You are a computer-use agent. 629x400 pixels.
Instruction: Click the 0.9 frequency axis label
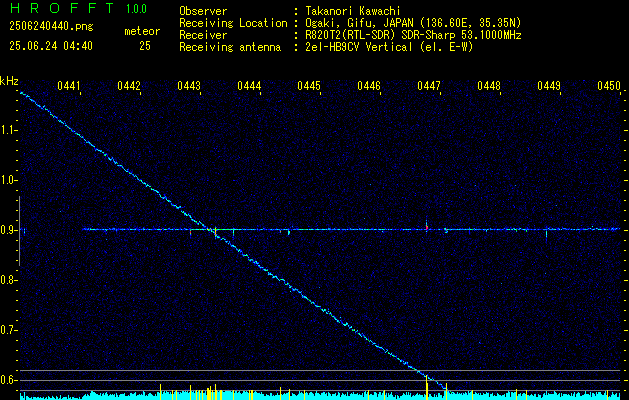click(8, 230)
